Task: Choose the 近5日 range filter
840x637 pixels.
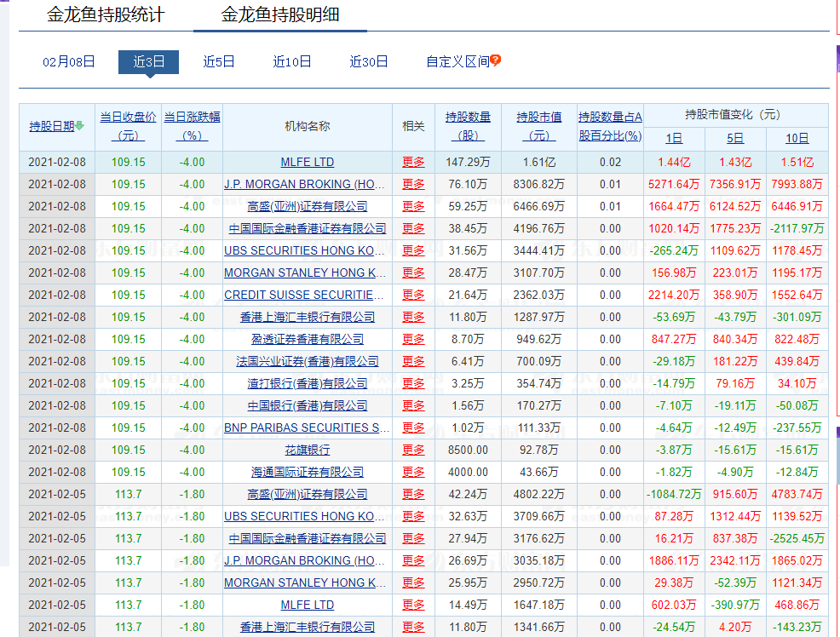Action: 219,61
